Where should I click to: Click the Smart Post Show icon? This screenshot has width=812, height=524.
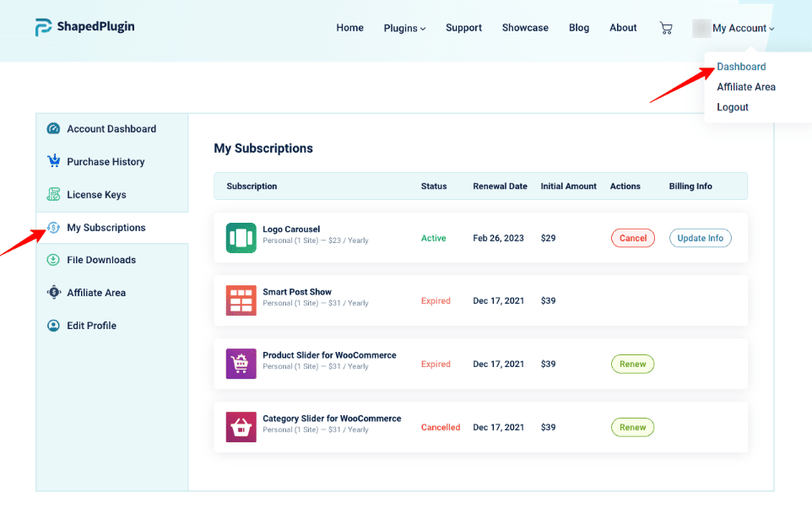241,300
